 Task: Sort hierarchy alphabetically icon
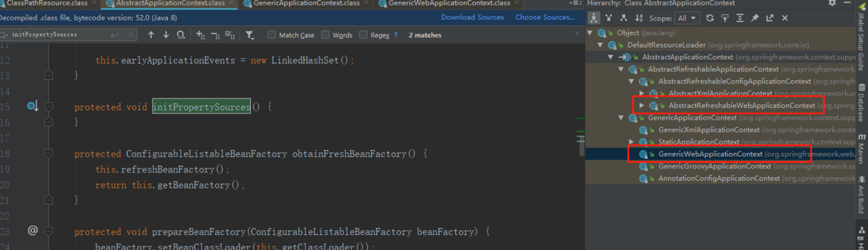[639, 18]
